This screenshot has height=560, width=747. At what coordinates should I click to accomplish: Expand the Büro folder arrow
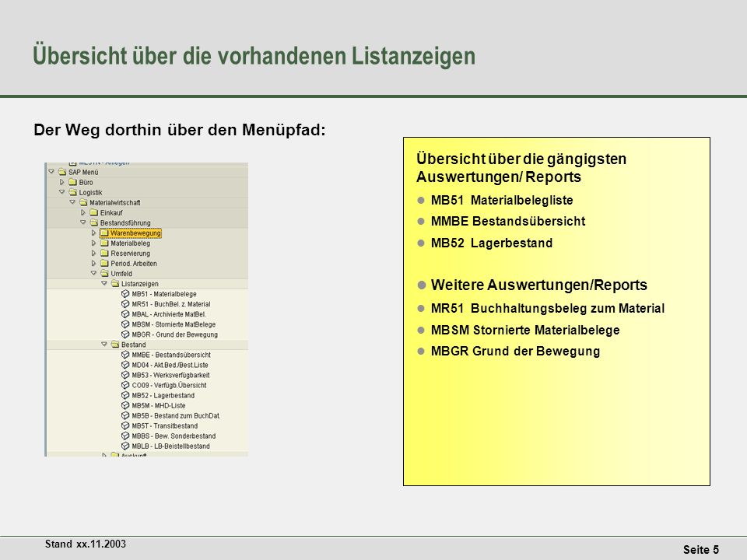62,182
